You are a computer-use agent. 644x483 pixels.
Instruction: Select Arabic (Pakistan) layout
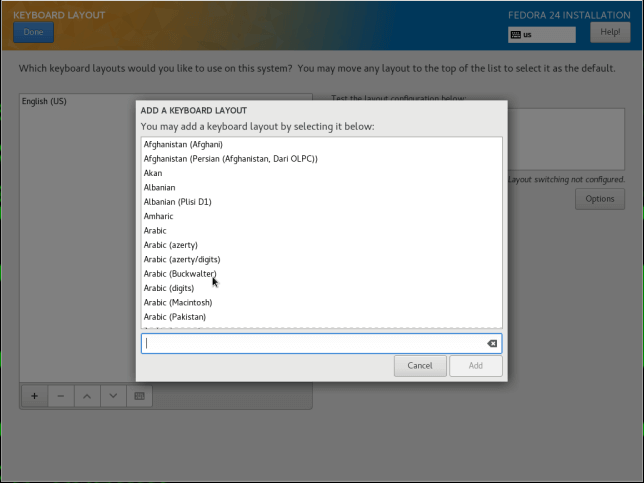322,317
